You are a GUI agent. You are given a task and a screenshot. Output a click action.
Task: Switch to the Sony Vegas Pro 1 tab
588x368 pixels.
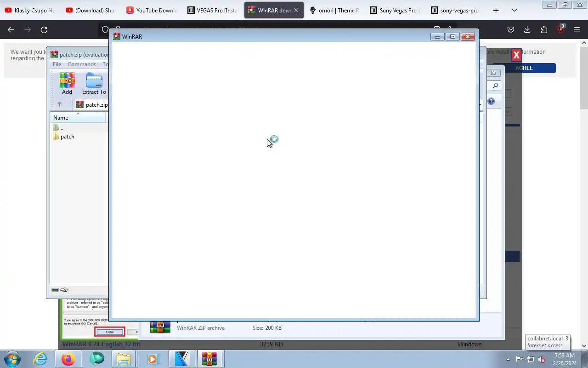[395, 10]
